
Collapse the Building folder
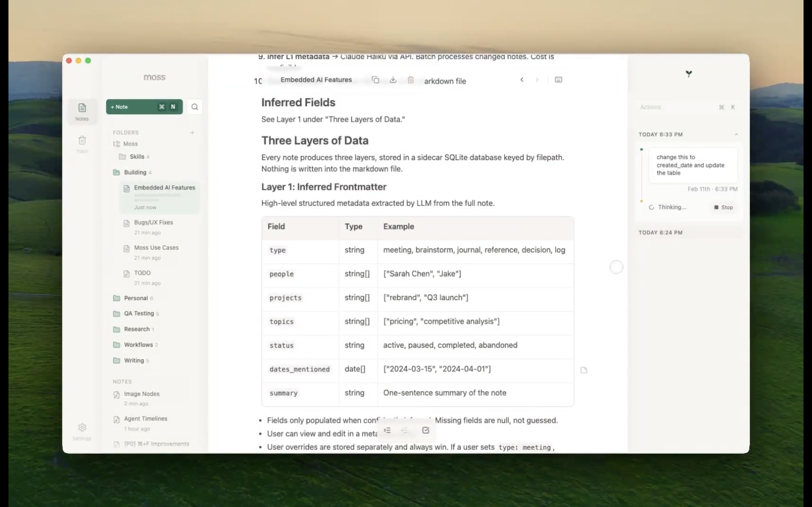pyautogui.click(x=135, y=172)
